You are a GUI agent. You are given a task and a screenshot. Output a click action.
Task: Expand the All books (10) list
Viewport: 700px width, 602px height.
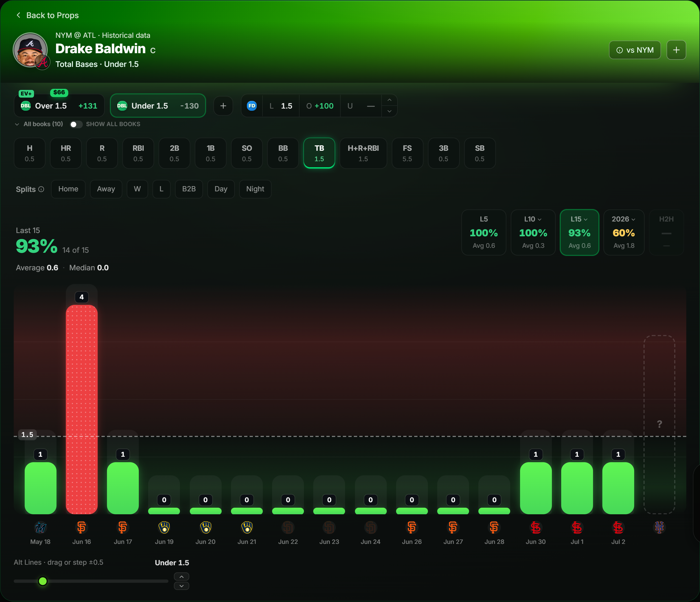pyautogui.click(x=39, y=124)
